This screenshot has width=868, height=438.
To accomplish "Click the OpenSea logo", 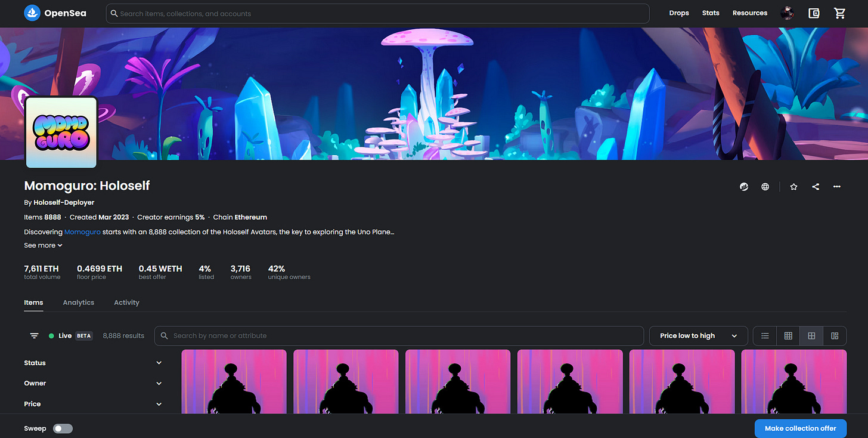I will 55,13.
